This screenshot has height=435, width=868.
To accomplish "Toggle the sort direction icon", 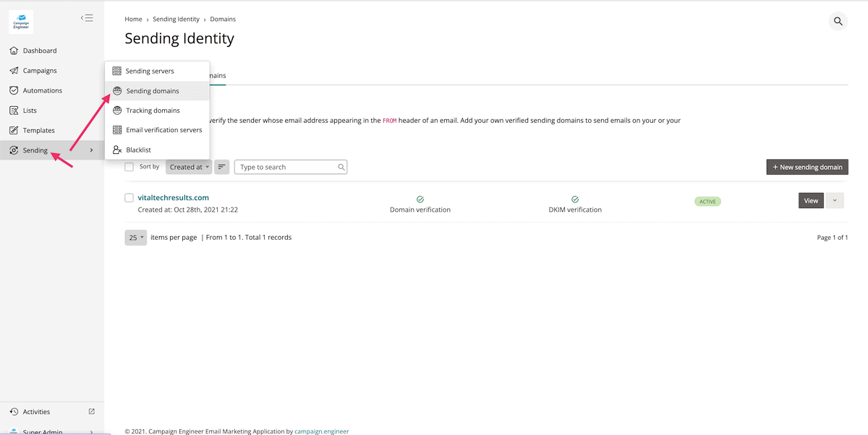I will coord(222,167).
